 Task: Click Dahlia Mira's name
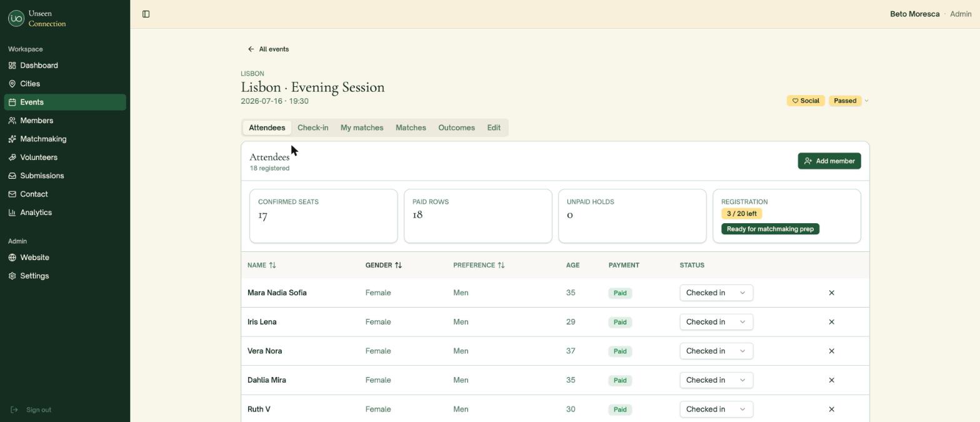267,380
